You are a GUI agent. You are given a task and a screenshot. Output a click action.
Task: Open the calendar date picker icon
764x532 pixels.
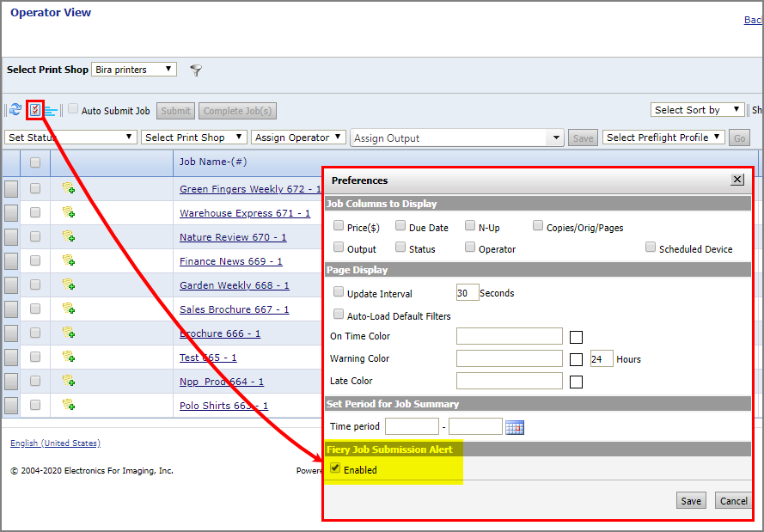pos(515,427)
